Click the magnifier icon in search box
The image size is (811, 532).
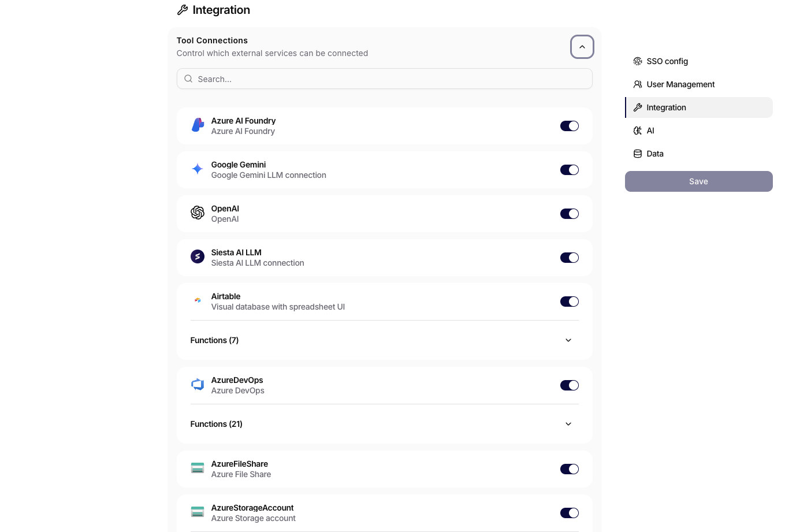pos(188,79)
